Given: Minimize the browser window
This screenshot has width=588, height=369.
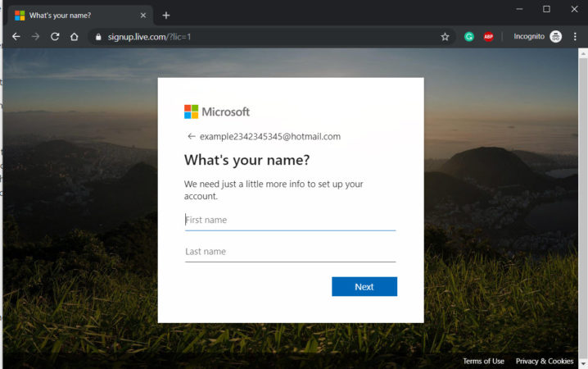Looking at the screenshot, I should [519, 9].
